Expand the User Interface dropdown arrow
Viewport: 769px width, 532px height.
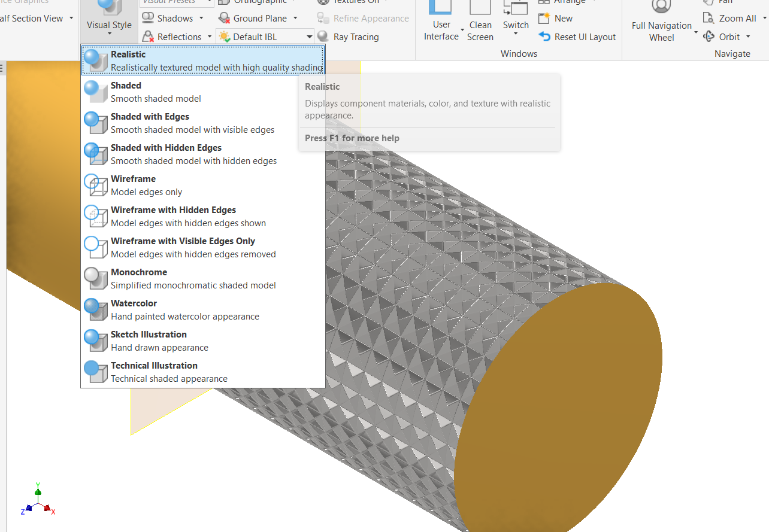pyautogui.click(x=462, y=31)
